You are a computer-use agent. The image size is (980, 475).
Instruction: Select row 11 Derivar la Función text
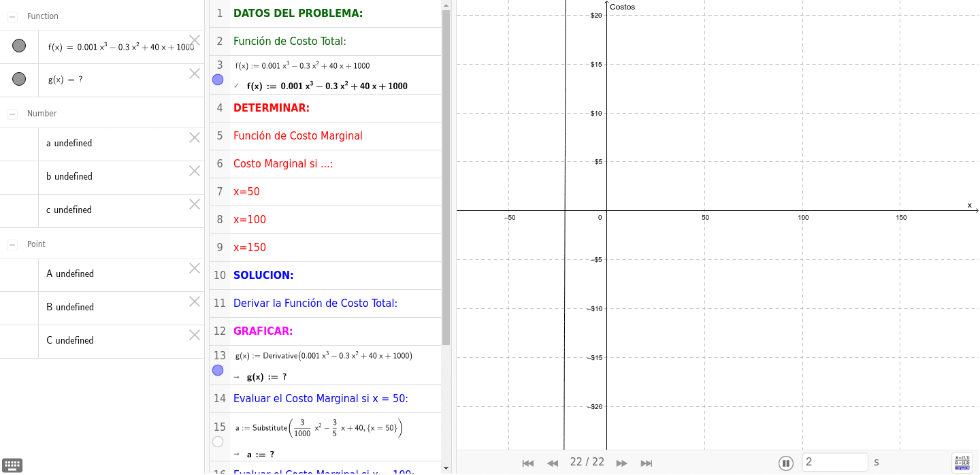pyautogui.click(x=315, y=303)
